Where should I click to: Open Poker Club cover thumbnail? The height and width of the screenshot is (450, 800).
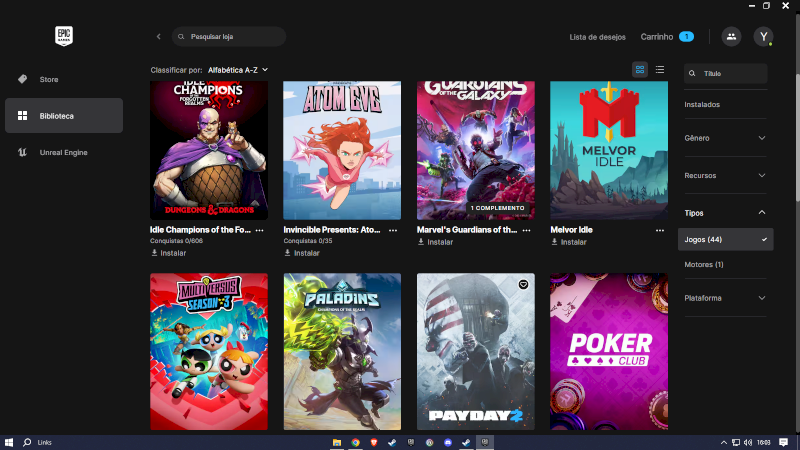[x=609, y=352]
